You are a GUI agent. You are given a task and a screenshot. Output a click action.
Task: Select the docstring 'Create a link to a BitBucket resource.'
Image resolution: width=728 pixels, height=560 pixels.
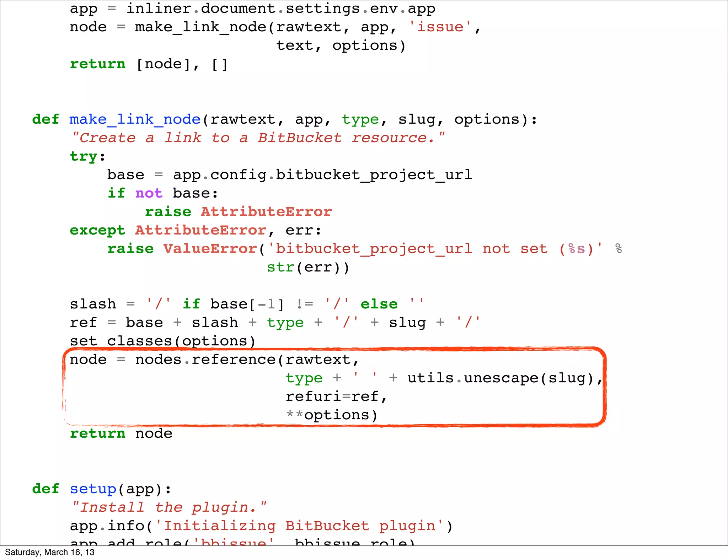point(258,138)
